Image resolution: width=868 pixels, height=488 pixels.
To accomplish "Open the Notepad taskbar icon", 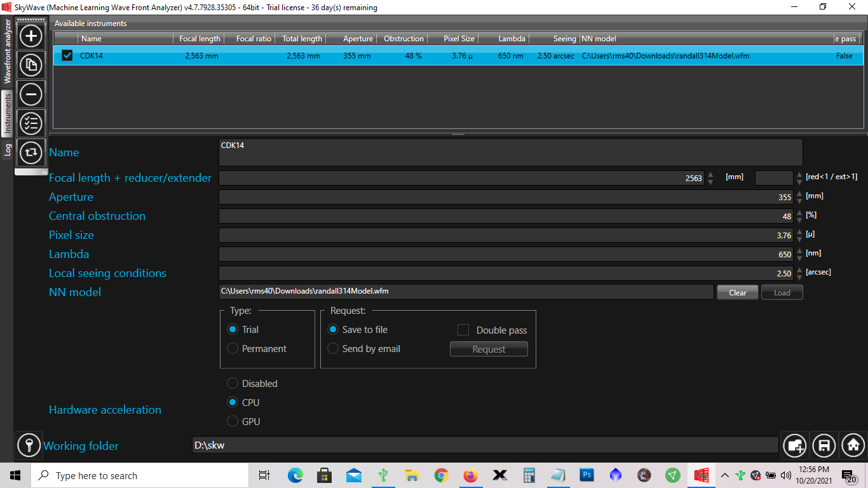I will click(558, 475).
